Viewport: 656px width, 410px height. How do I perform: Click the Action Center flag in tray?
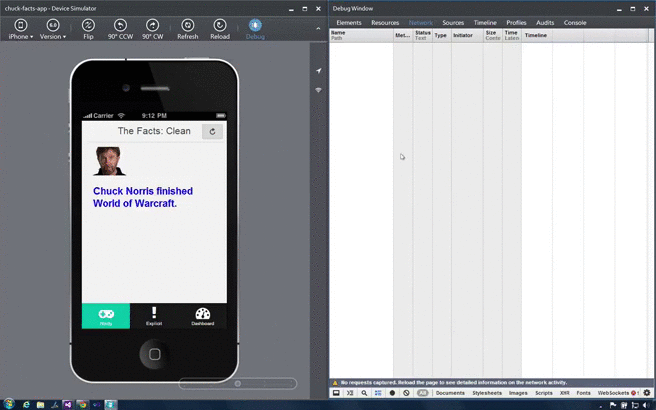tap(613, 405)
